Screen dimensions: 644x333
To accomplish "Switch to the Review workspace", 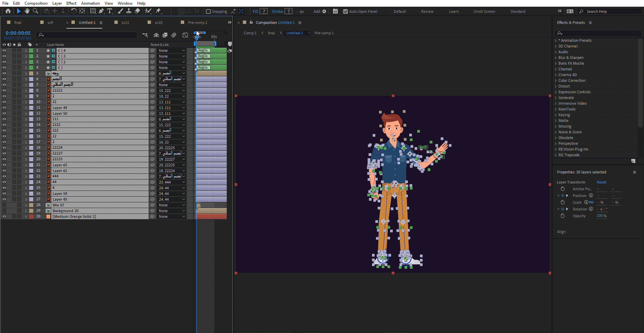I will (x=427, y=11).
